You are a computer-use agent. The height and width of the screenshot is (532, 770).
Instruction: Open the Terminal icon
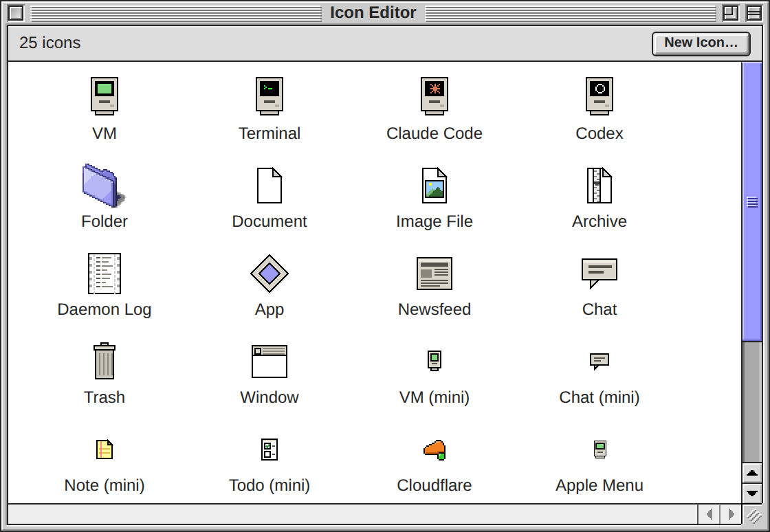269,96
